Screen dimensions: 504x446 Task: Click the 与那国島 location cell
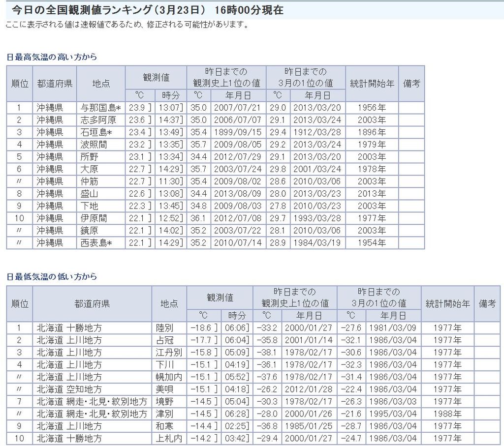100,108
